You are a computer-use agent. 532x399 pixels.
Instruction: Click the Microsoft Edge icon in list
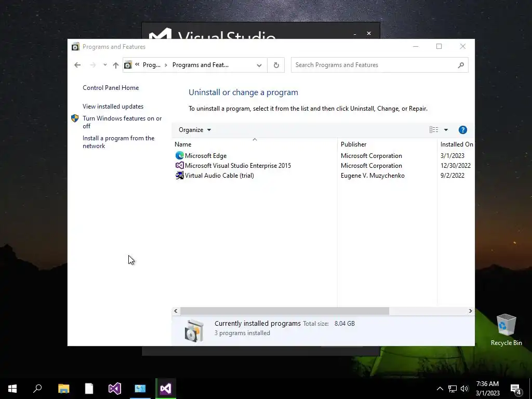179,155
